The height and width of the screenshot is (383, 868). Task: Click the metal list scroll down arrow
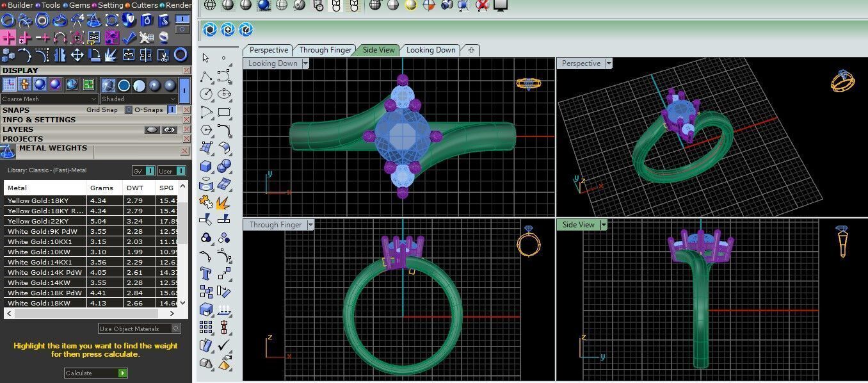tap(183, 302)
